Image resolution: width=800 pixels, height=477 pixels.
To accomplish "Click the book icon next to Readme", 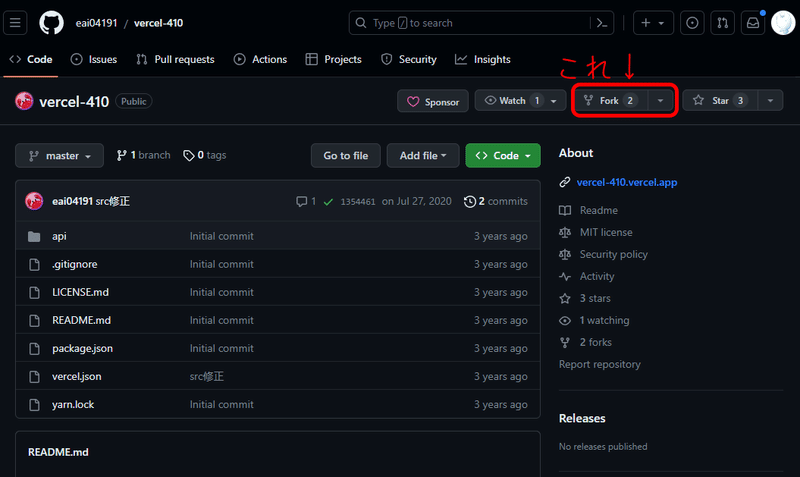I will click(565, 210).
